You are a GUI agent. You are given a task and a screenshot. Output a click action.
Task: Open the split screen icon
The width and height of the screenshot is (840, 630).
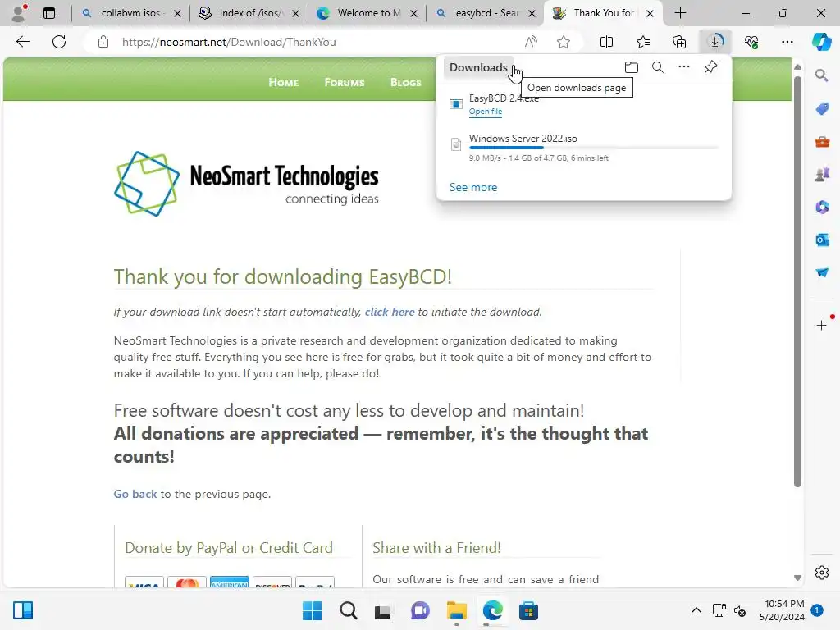point(606,42)
